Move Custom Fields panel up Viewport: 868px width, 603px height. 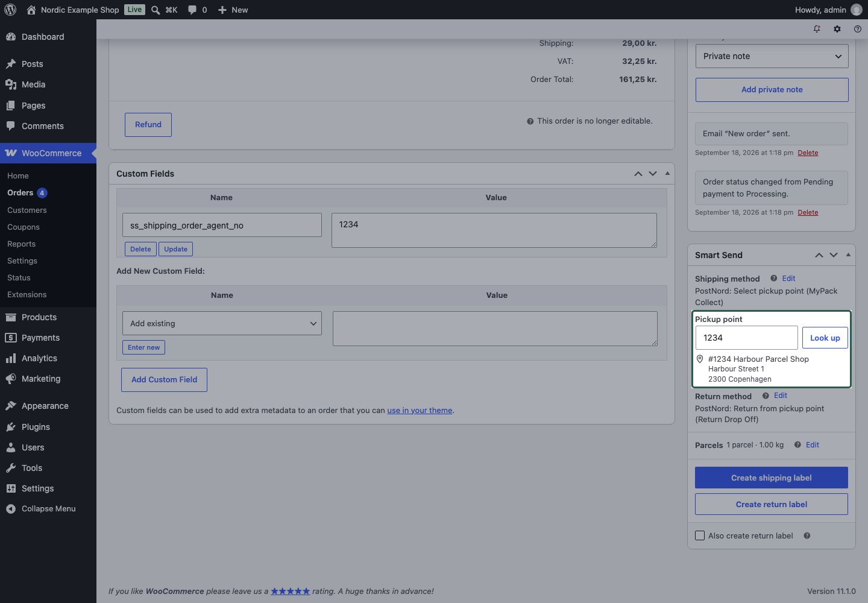638,174
